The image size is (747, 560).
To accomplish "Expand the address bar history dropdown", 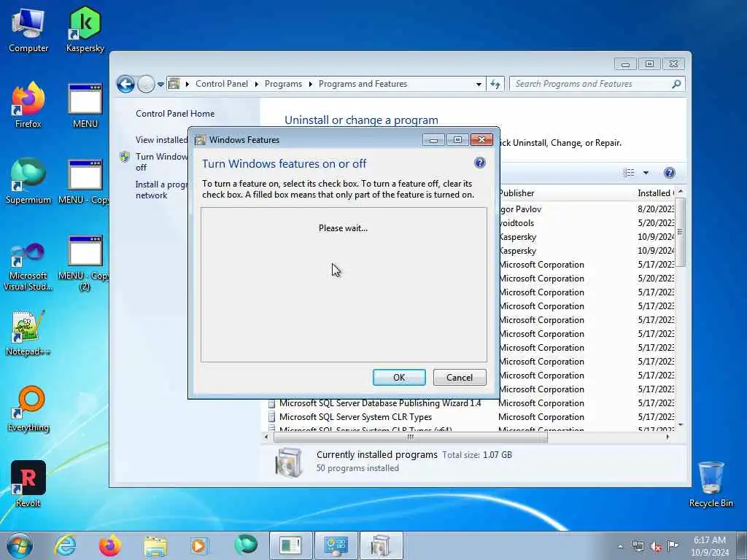I will click(x=479, y=85).
